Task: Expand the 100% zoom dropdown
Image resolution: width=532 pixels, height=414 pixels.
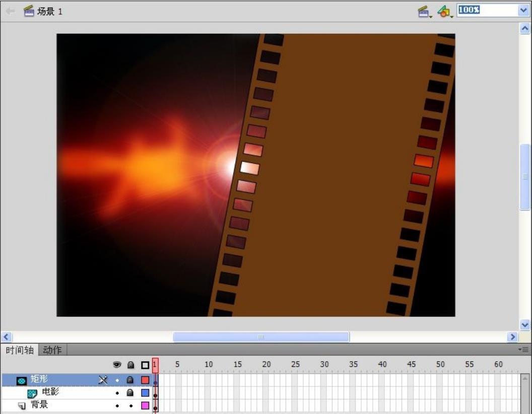Action: (523, 10)
